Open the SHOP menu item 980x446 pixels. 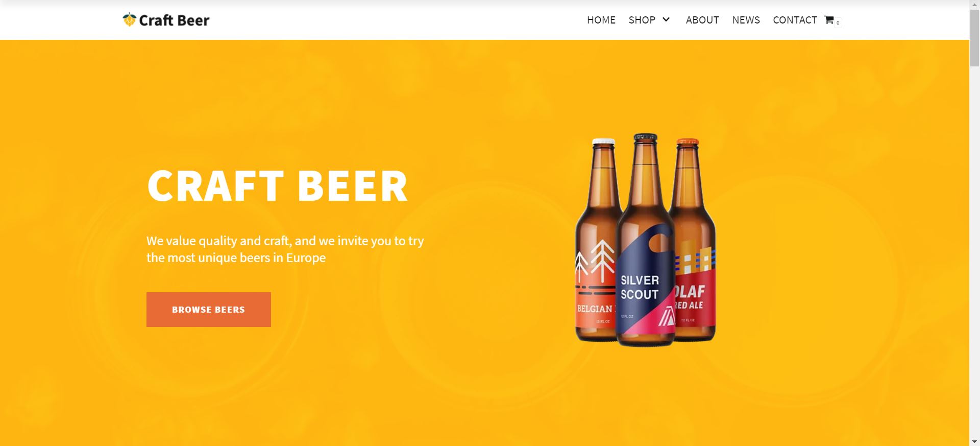point(642,20)
